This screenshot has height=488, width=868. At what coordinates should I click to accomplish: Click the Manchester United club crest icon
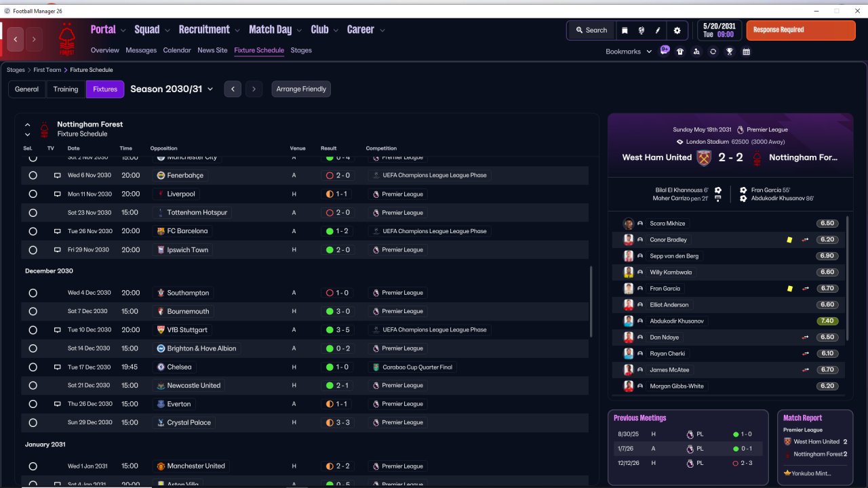click(x=161, y=466)
